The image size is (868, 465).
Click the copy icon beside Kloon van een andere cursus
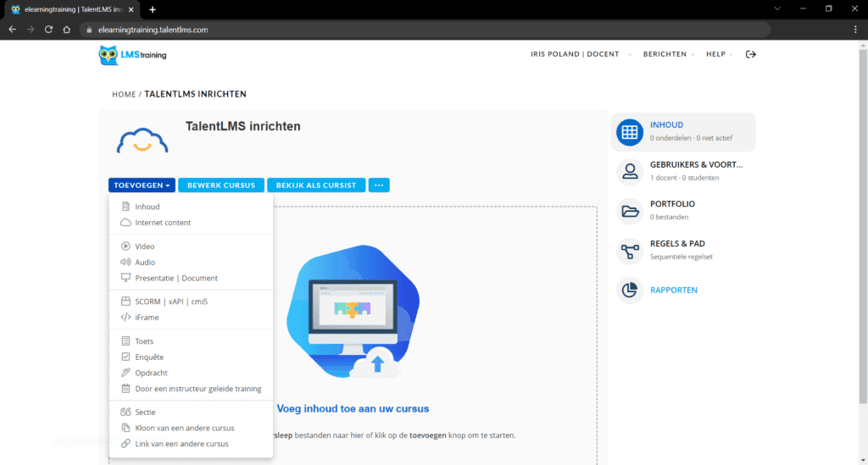[x=125, y=428]
